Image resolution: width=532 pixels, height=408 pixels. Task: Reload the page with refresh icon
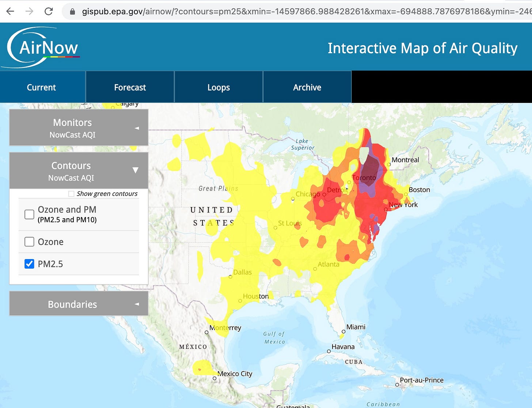tap(49, 11)
